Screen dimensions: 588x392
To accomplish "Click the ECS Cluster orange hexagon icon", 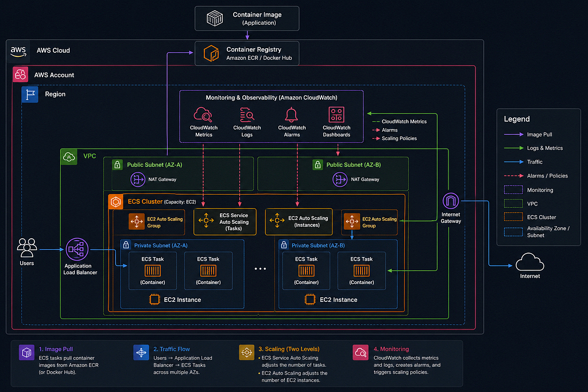I will coord(116,201).
